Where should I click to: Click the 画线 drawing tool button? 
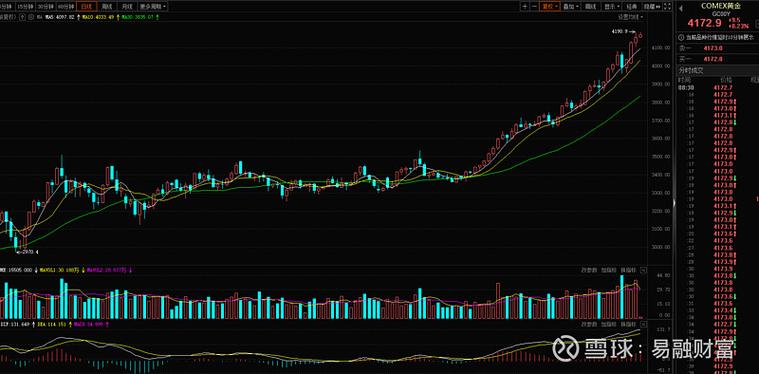coord(590,7)
